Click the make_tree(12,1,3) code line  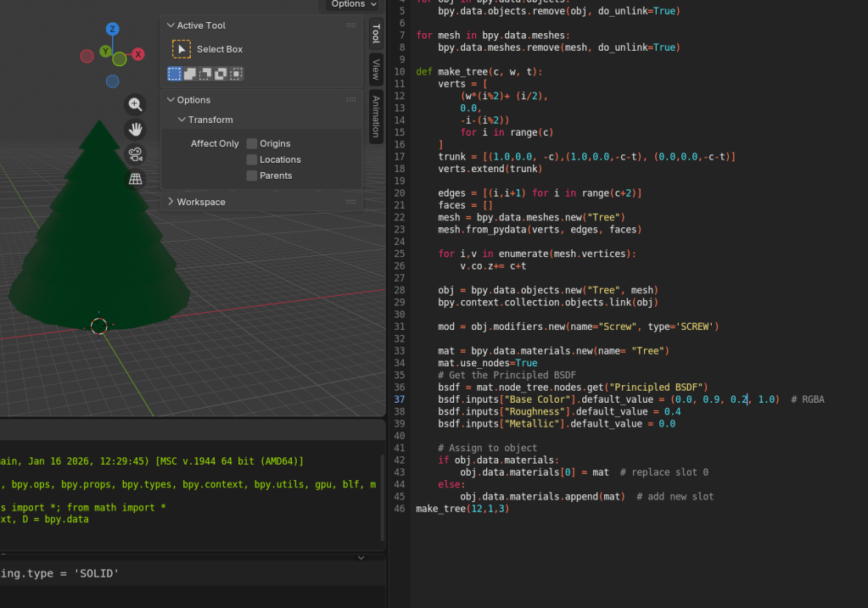click(462, 509)
